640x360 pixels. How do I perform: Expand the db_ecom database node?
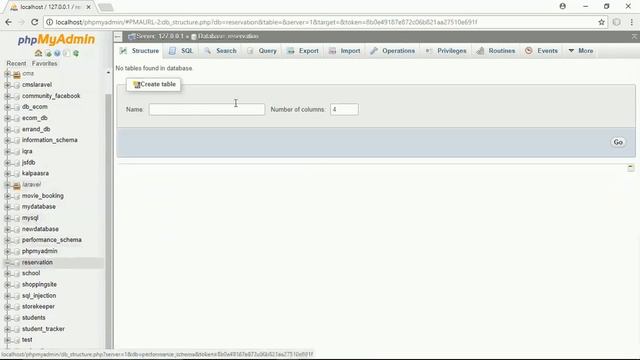[x=7, y=107]
